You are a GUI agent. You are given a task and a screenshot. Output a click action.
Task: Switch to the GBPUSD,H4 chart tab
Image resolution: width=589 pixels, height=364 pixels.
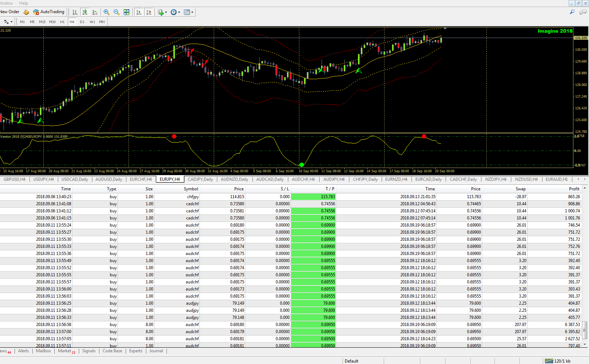(15, 179)
